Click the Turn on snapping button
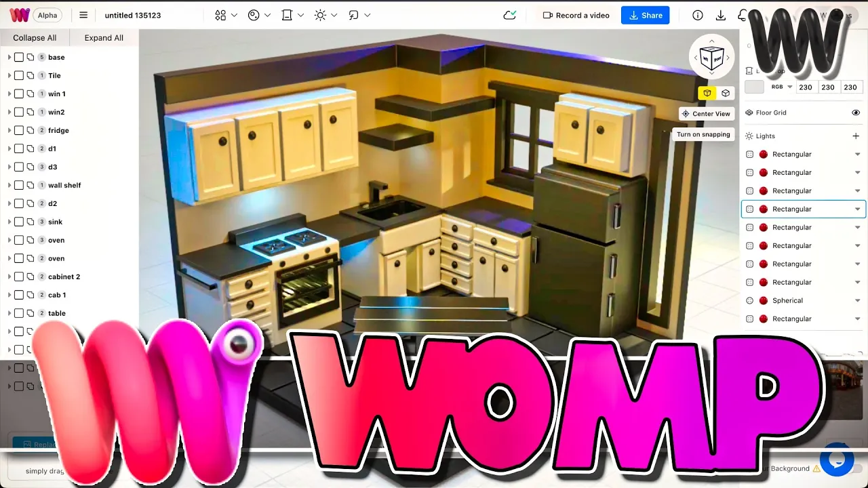The image size is (868, 488). click(x=703, y=134)
